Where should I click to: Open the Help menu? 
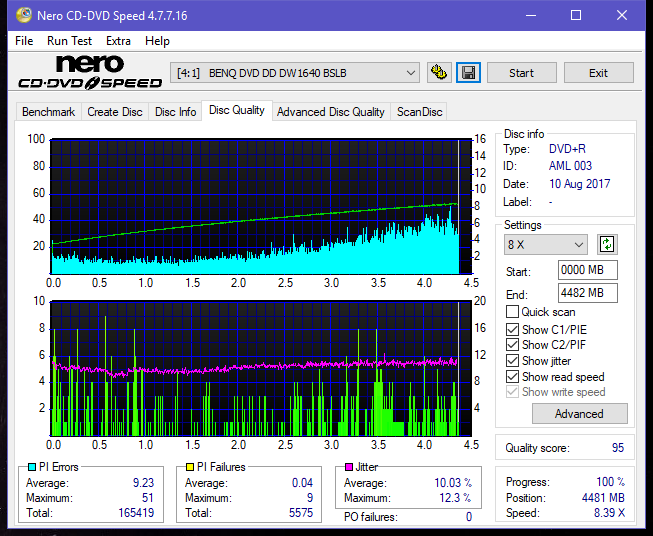157,41
